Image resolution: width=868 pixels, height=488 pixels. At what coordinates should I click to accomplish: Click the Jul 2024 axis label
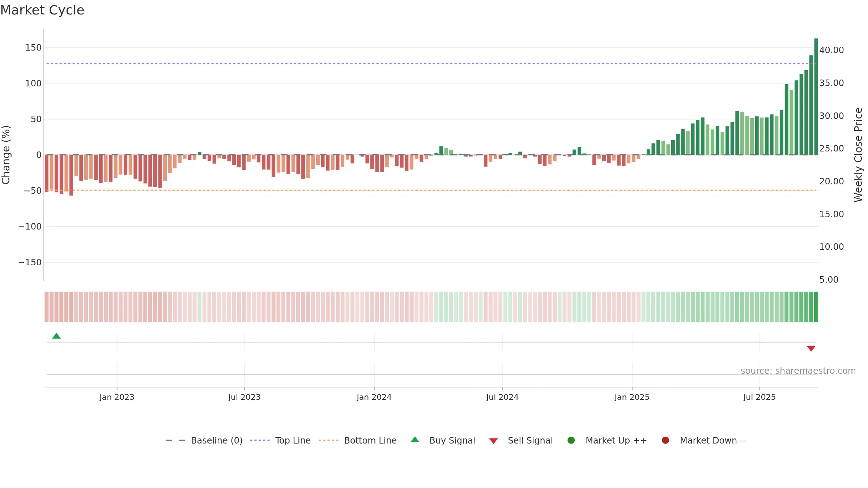click(502, 397)
